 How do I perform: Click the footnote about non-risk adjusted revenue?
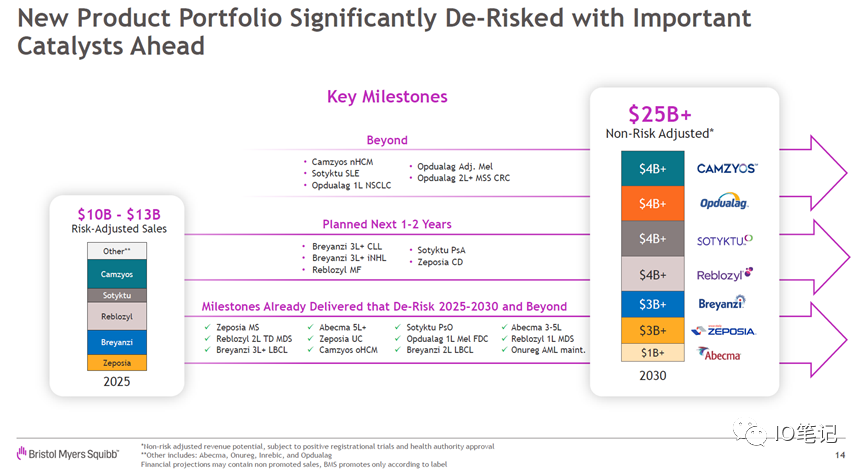point(318,446)
